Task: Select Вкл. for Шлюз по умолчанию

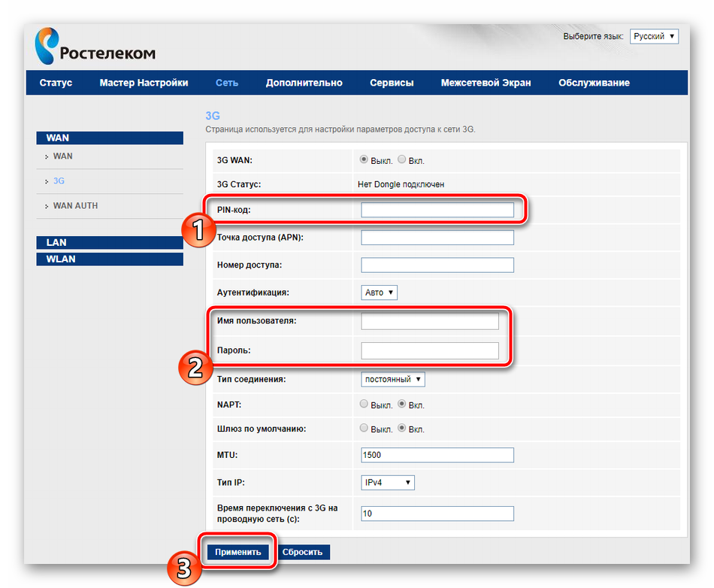Action: point(402,428)
